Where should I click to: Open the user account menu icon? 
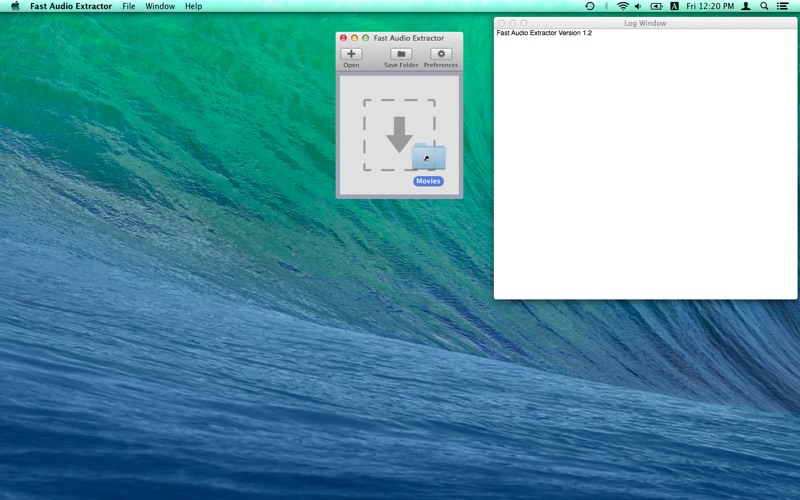click(745, 6)
